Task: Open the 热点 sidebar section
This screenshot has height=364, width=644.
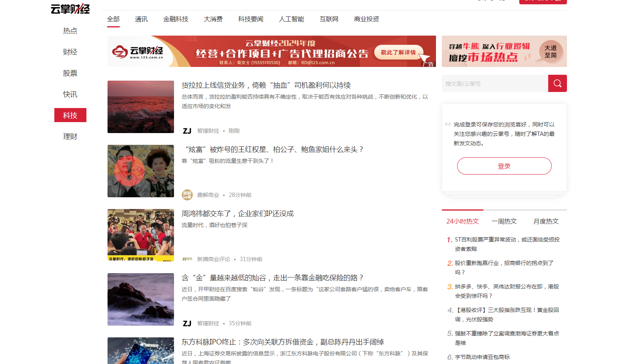Action: (x=70, y=31)
